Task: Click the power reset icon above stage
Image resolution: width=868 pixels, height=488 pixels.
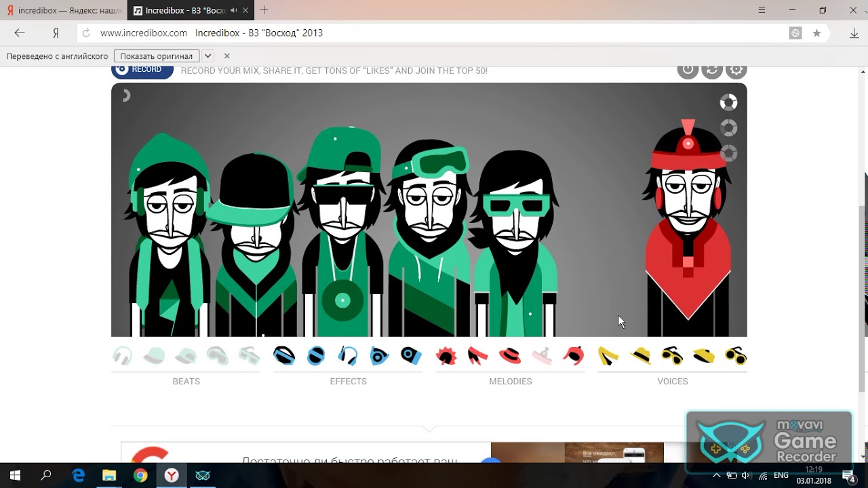Action: click(x=688, y=69)
